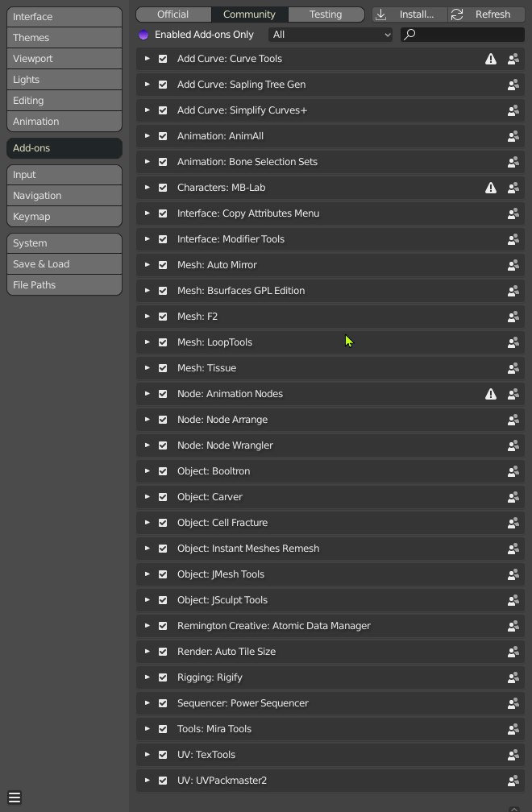Click community icon on Tissue row
Image resolution: width=532 pixels, height=812 pixels.
[513, 368]
